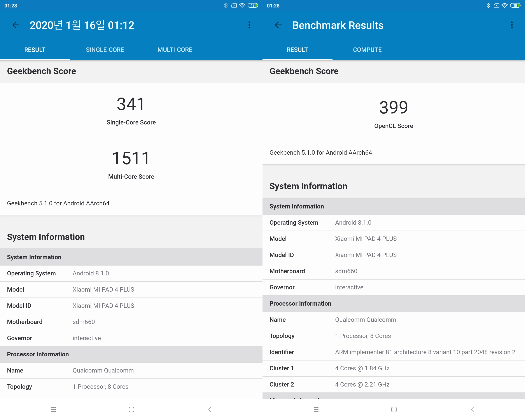
Task: Tap the 399 OpenCL Score value
Action: tap(394, 107)
